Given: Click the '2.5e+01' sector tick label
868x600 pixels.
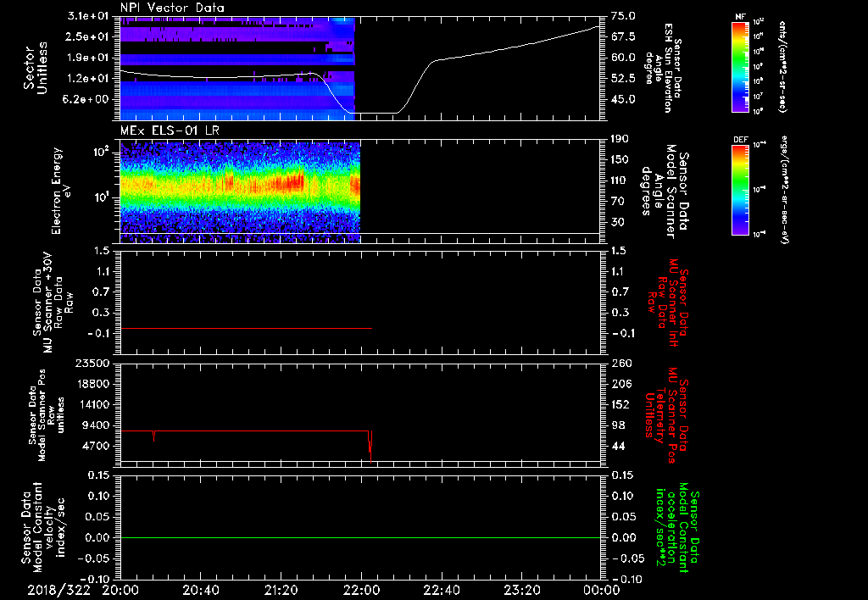Looking at the screenshot, I should [88, 36].
